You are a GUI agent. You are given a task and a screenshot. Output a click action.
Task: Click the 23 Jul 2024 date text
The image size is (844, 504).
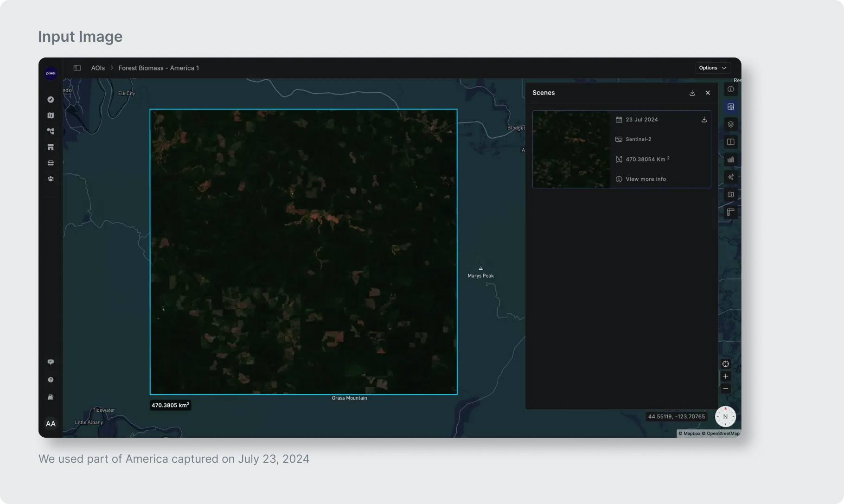pyautogui.click(x=642, y=120)
